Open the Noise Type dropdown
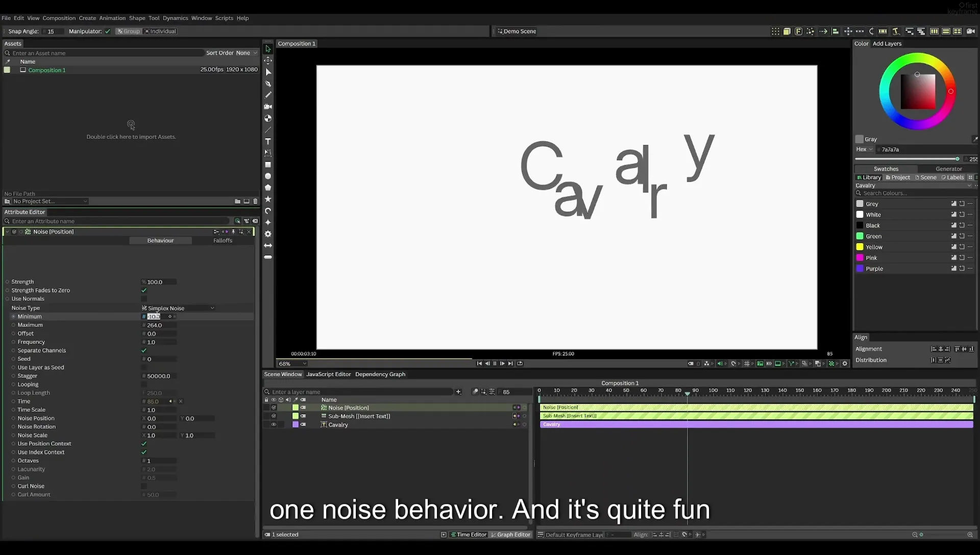Viewport: 980px width, 555px height. coord(178,308)
